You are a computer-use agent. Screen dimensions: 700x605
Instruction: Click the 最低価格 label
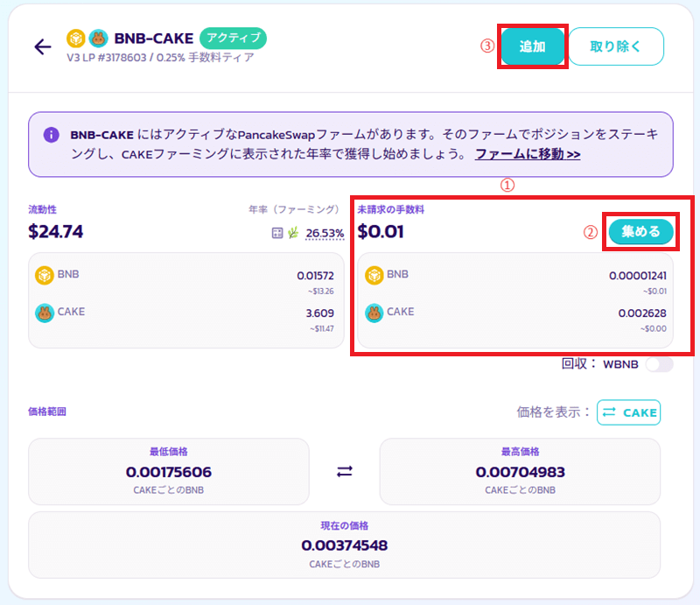(169, 452)
